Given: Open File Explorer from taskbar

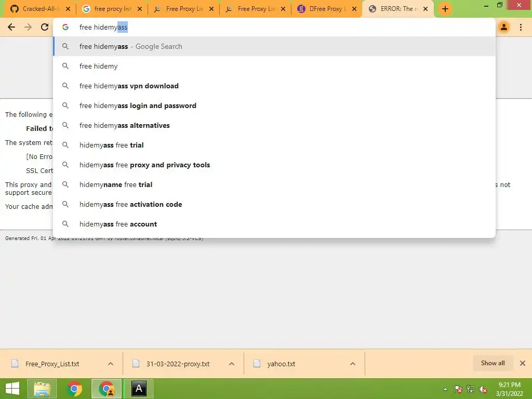Looking at the screenshot, I should click(x=43, y=389).
